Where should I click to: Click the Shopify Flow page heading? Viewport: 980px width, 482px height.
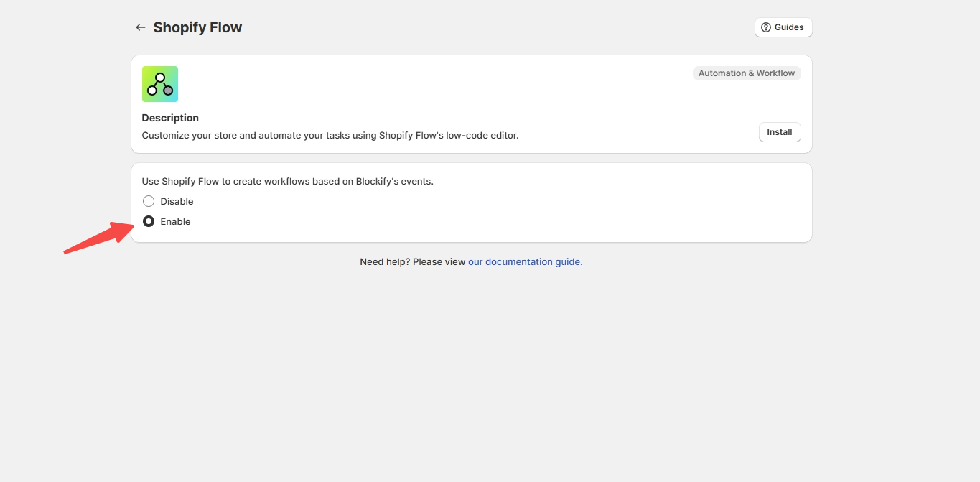click(x=197, y=27)
